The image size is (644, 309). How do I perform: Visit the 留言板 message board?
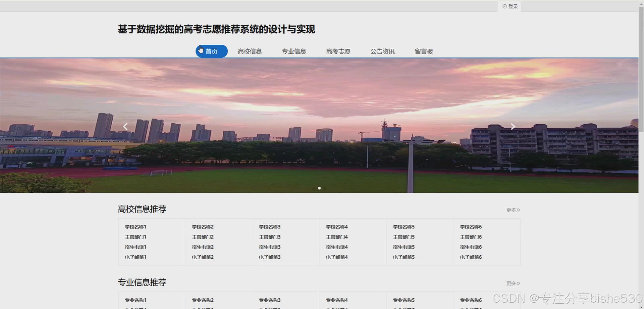click(x=424, y=51)
